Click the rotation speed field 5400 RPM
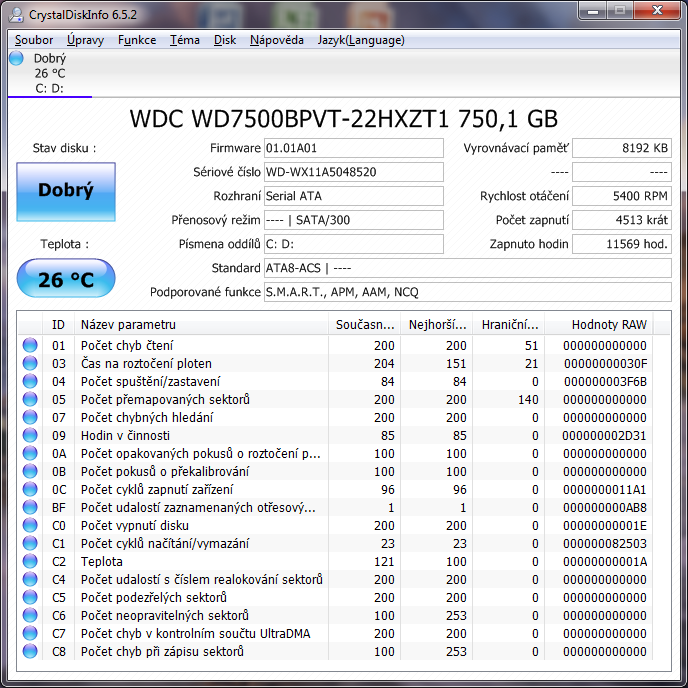This screenshot has width=688, height=688. click(622, 196)
